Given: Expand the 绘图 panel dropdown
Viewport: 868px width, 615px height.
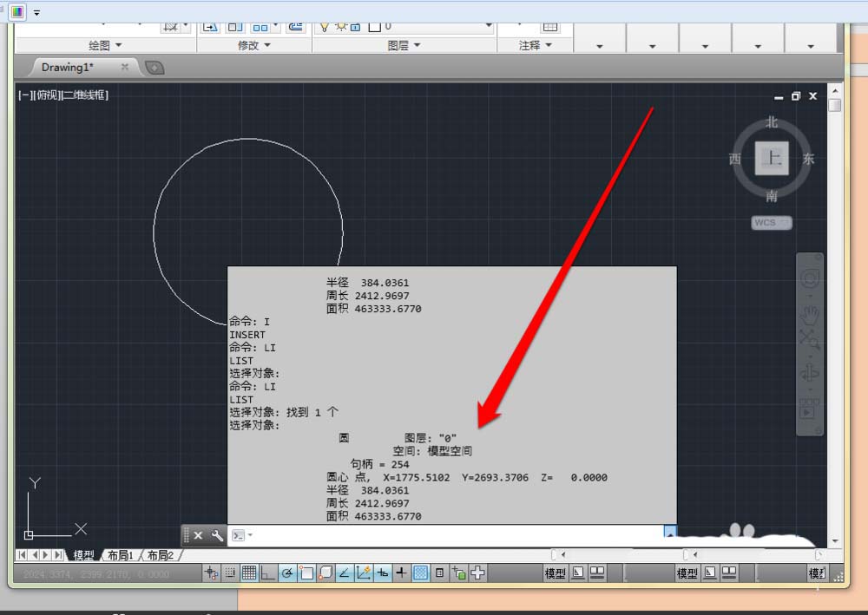Looking at the screenshot, I should 105,45.
